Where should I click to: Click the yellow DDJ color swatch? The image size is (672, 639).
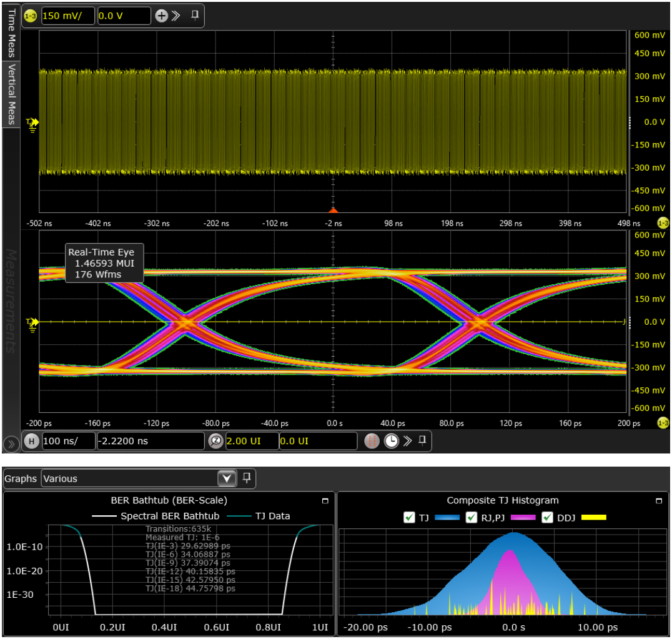[x=593, y=517]
